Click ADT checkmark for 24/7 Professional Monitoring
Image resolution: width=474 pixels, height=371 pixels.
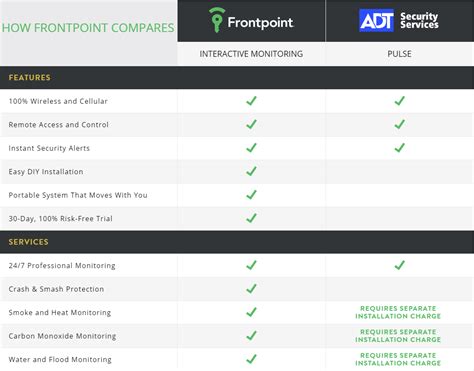pos(399,265)
